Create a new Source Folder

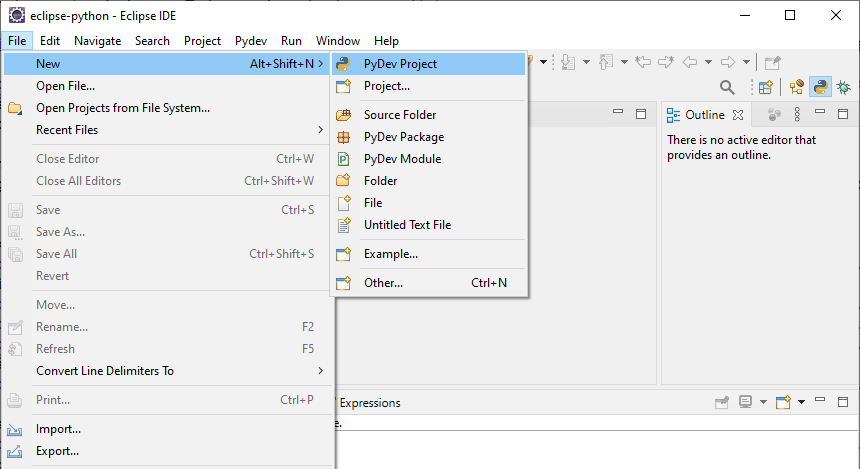428,115
